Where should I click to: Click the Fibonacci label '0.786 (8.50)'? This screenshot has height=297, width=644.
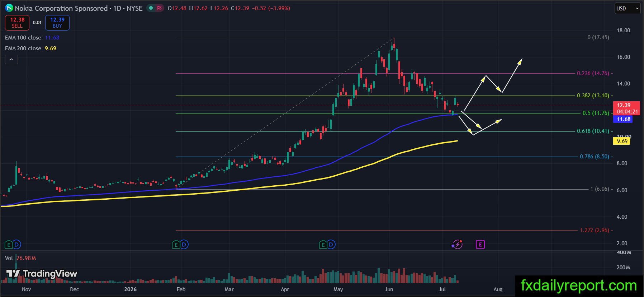tap(595, 157)
